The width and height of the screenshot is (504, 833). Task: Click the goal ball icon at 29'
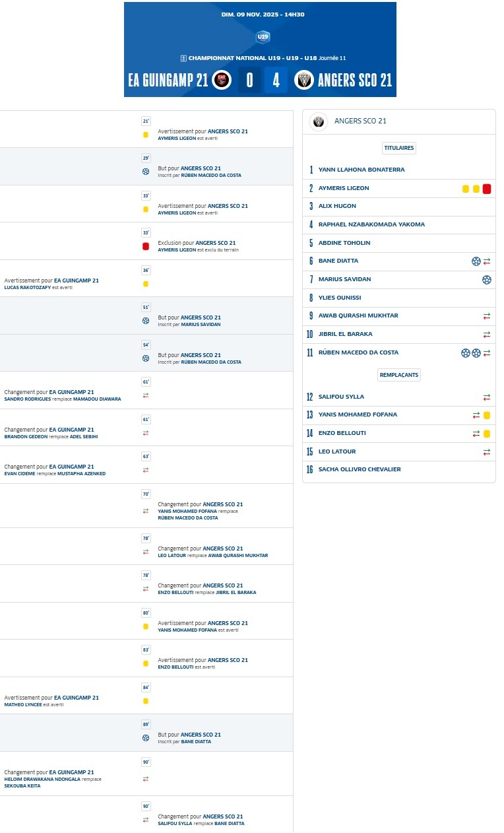click(x=146, y=172)
